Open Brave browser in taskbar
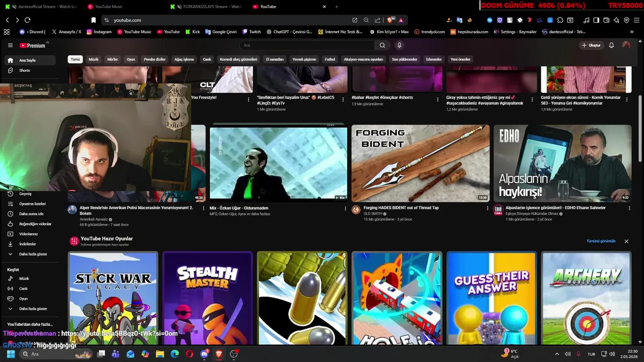Screen dimensions: 644x362 (x=219, y=354)
